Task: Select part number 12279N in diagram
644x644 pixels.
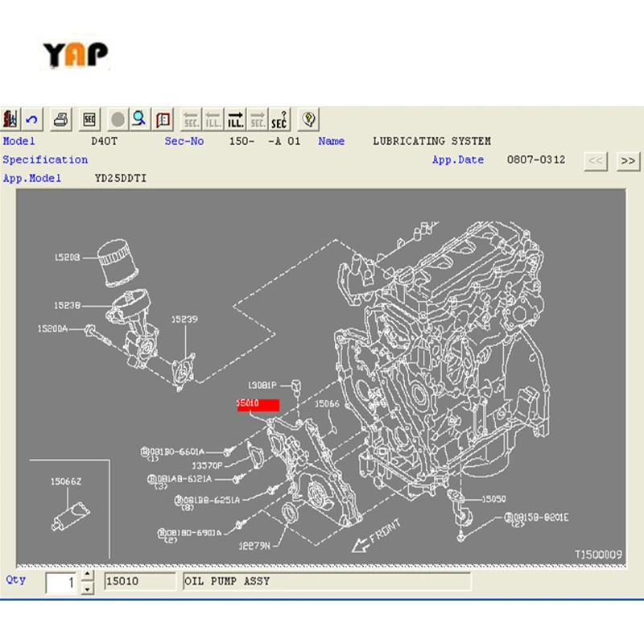Action: click(254, 546)
